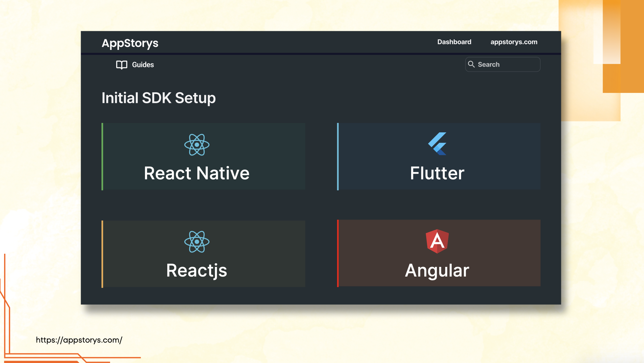The height and width of the screenshot is (363, 644).
Task: Click the https://appstorys.com/ URL text
Action: point(79,340)
